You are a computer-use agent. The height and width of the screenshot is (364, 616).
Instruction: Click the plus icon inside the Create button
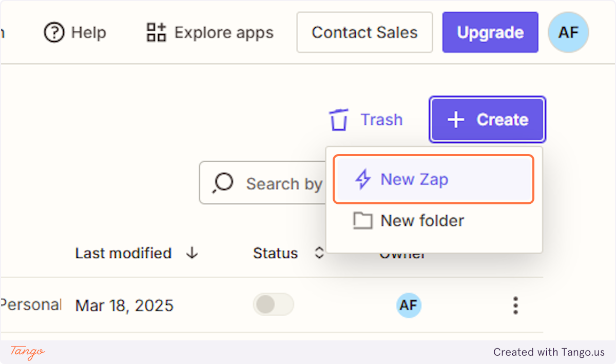click(455, 119)
